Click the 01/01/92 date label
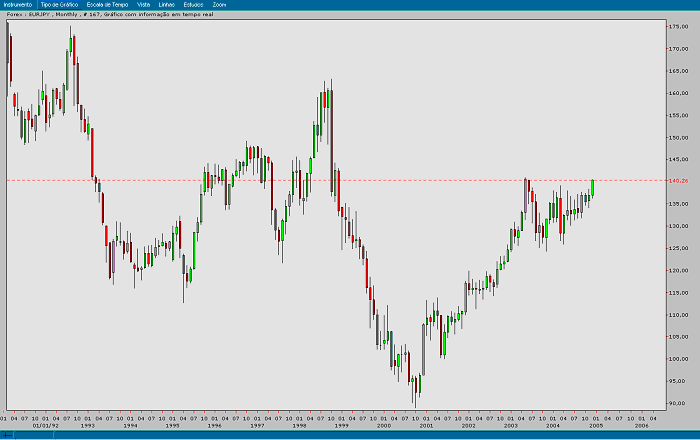 pos(46,426)
